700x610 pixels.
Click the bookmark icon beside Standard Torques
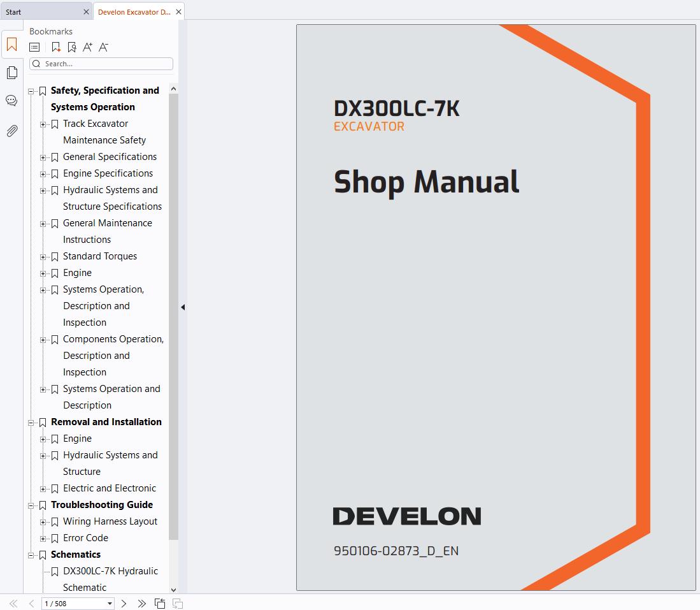pos(55,257)
